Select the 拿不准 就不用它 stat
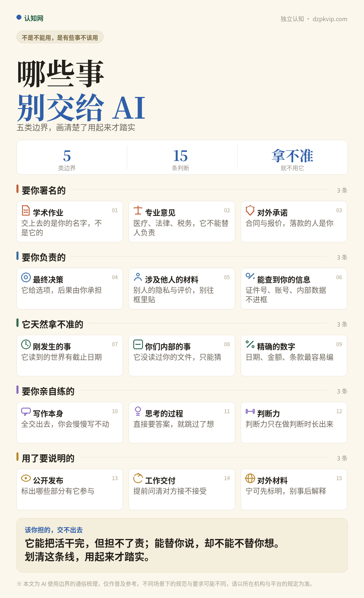This screenshot has width=364, height=598. click(x=292, y=159)
